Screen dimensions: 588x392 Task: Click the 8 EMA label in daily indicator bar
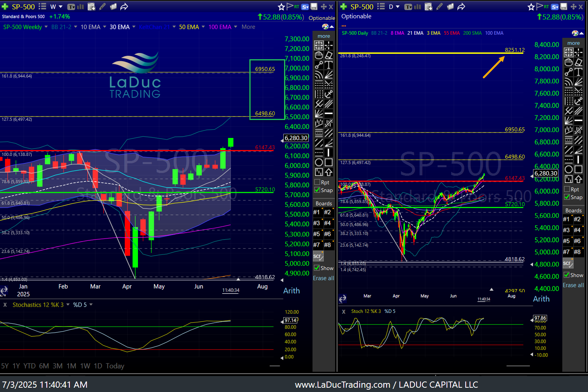[x=397, y=33]
